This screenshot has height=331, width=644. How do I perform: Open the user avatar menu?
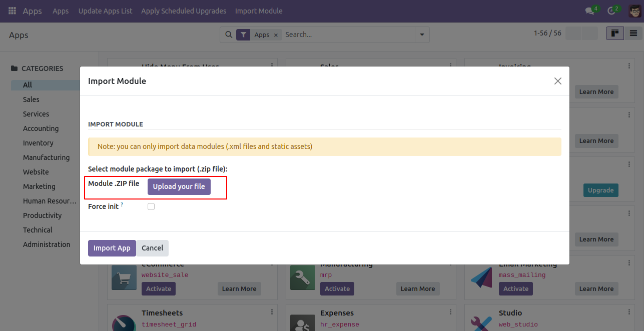point(635,10)
